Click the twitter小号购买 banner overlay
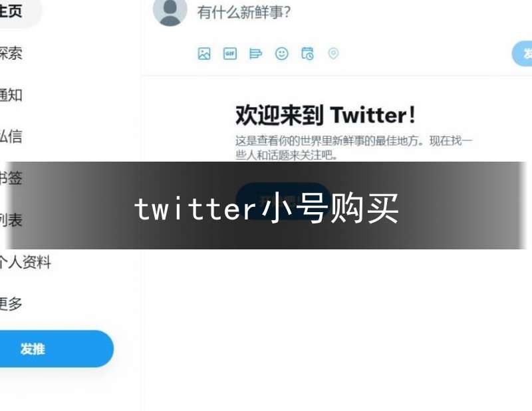Screen dimensions: 532x411 tap(267, 205)
